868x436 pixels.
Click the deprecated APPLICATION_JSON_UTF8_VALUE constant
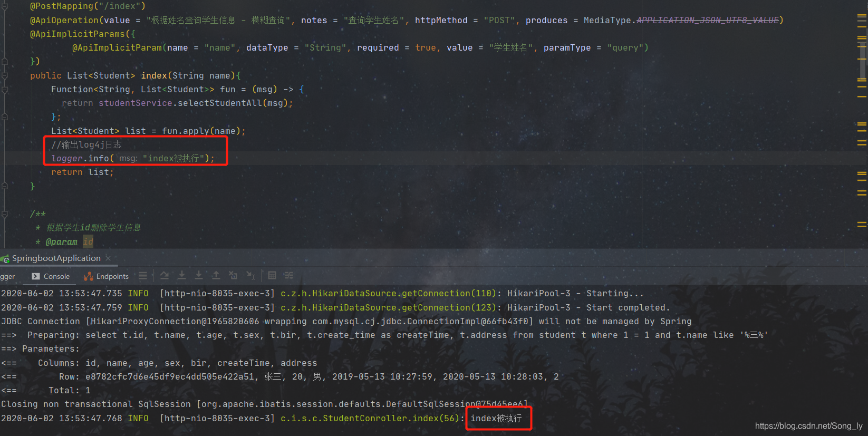708,20
